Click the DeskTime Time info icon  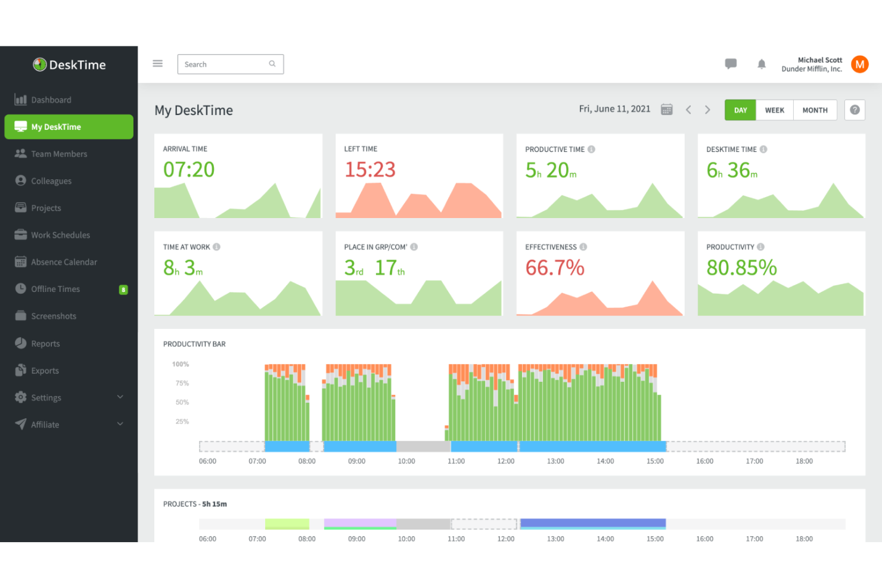pos(763,150)
